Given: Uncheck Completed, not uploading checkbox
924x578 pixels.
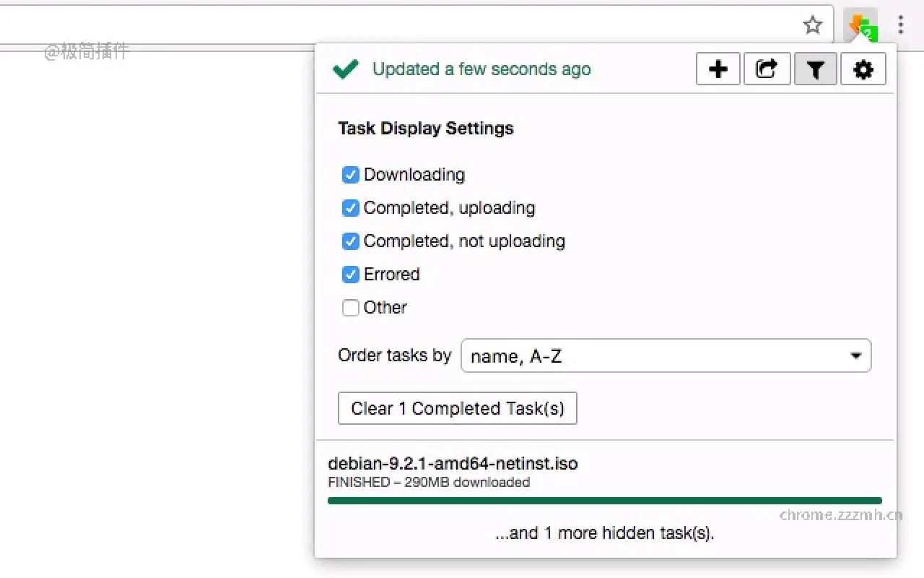Looking at the screenshot, I should coord(351,241).
